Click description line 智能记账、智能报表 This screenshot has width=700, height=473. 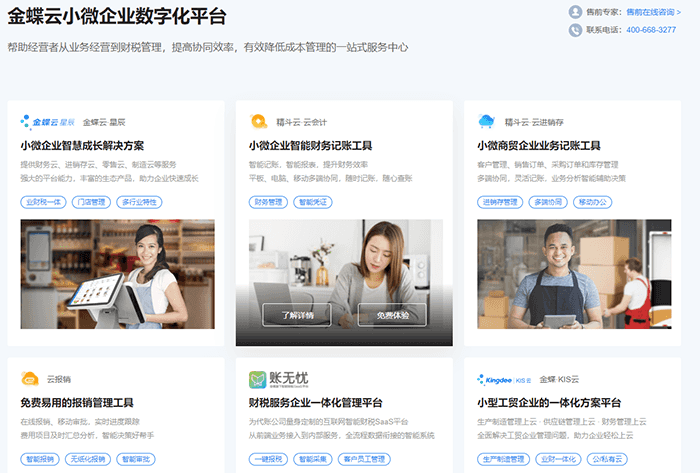(308, 165)
